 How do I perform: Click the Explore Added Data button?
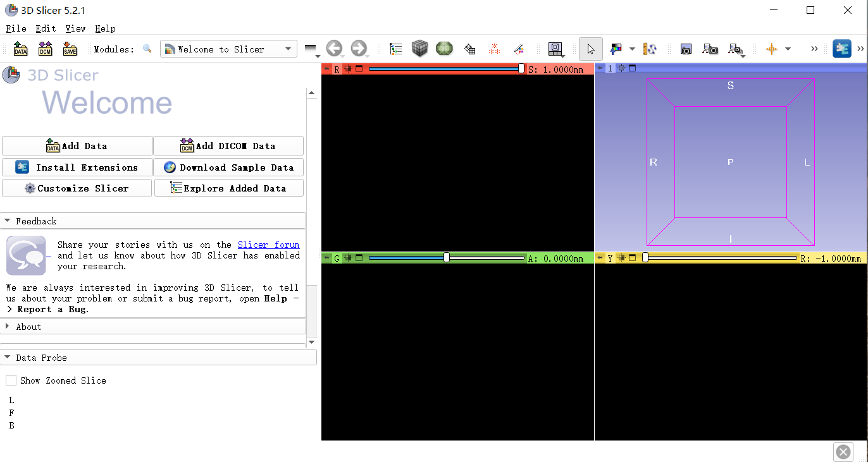[x=229, y=188]
